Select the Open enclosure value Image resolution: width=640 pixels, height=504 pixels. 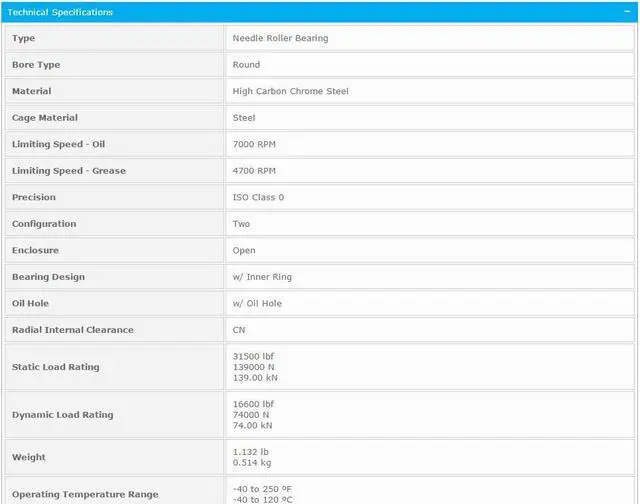[244, 250]
